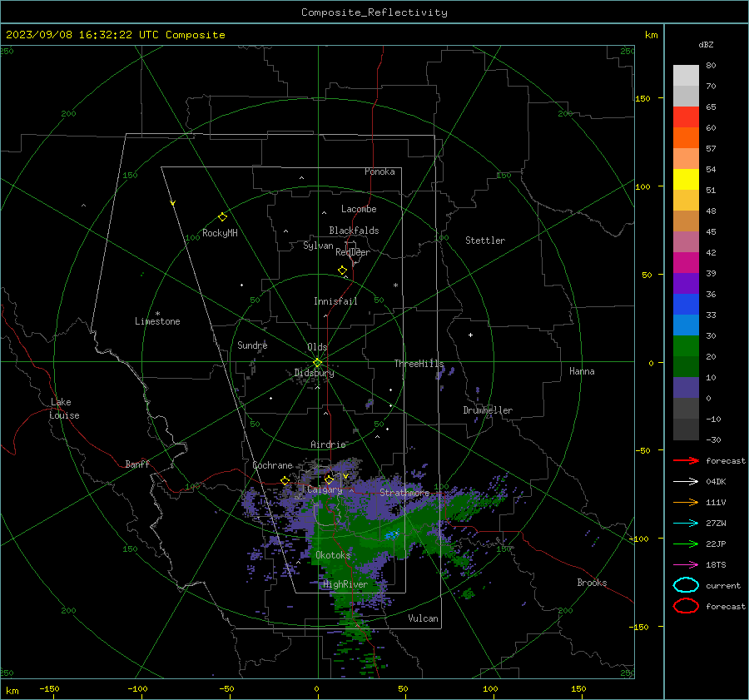
Task: Click the ThreeHills label
Action: coord(419,364)
